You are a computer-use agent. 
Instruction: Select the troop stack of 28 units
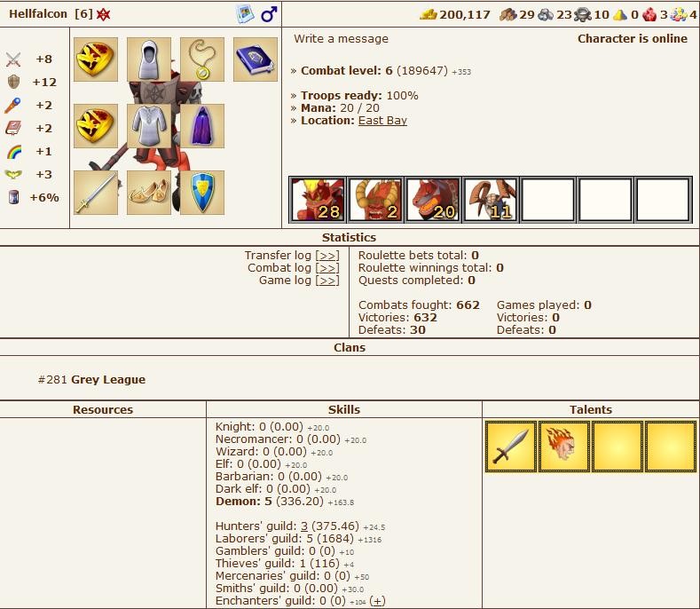pyautogui.click(x=318, y=200)
